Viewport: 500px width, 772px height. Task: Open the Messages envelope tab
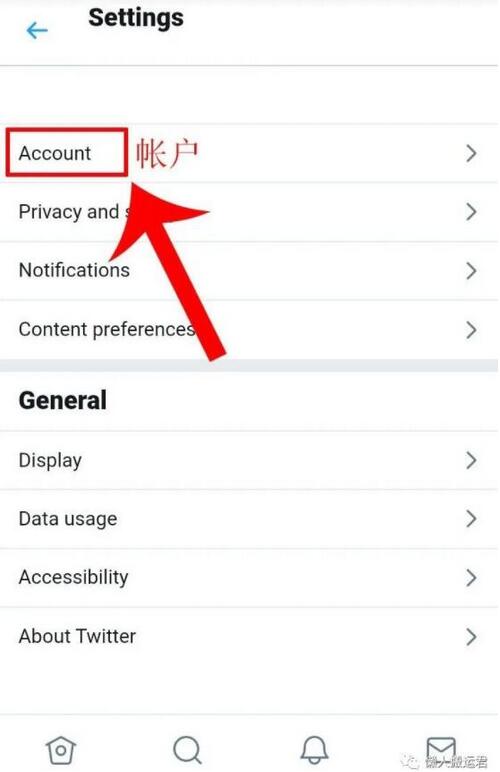point(440,749)
